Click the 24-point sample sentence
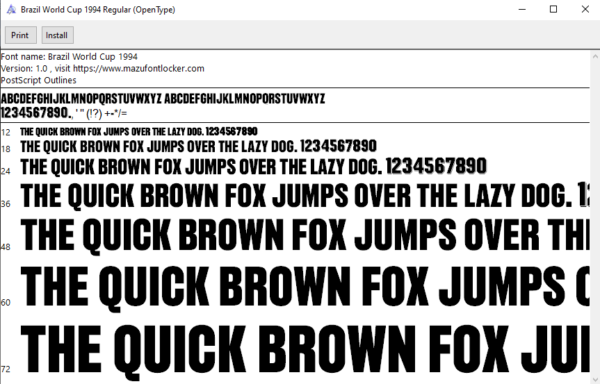Image resolution: width=600 pixels, height=384 pixels. click(x=253, y=167)
